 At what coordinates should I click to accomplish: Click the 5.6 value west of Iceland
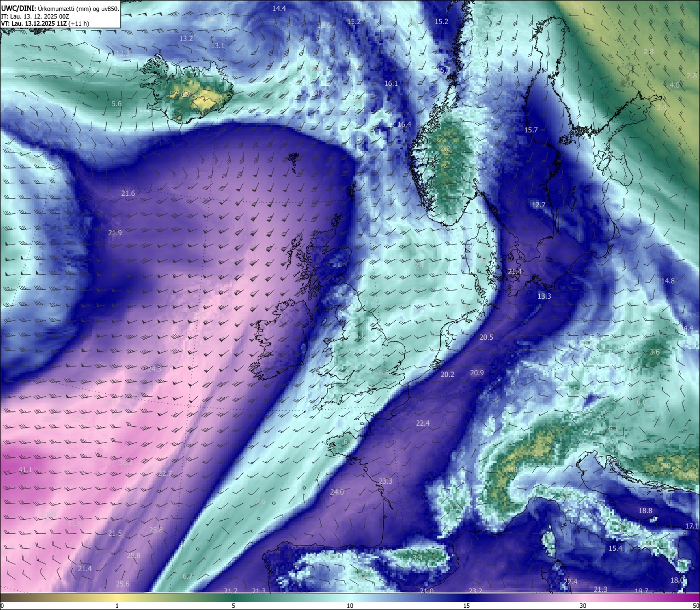(116, 103)
